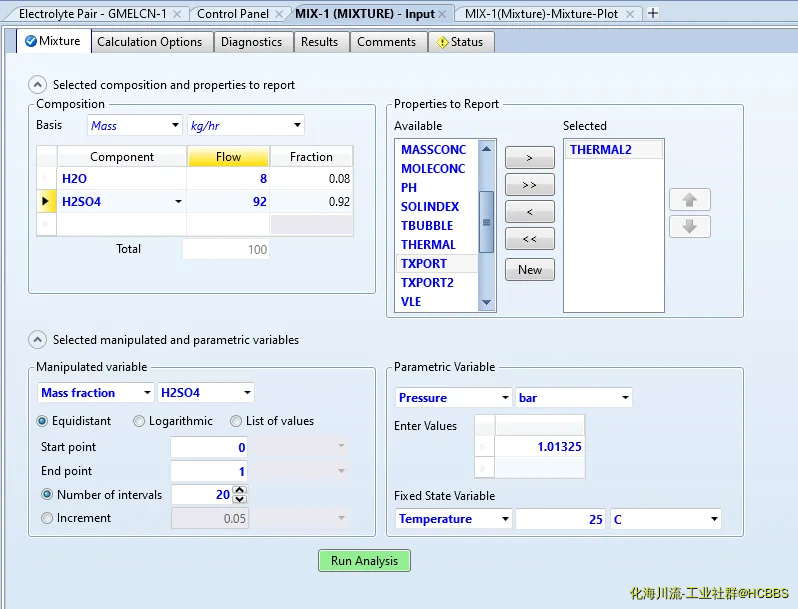Increase number of intervals with up stepper
This screenshot has width=798, height=609.
tap(240, 490)
